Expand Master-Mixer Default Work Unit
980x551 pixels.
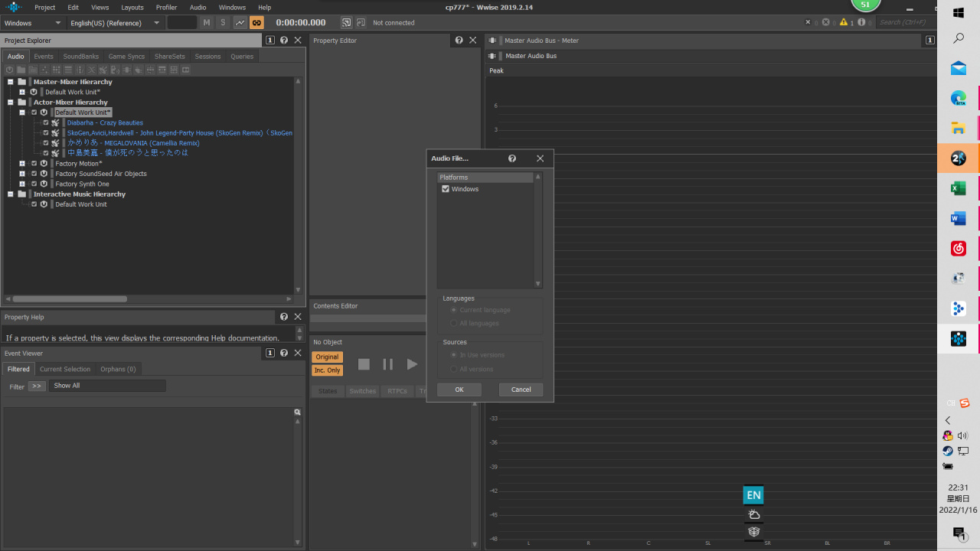pyautogui.click(x=22, y=92)
